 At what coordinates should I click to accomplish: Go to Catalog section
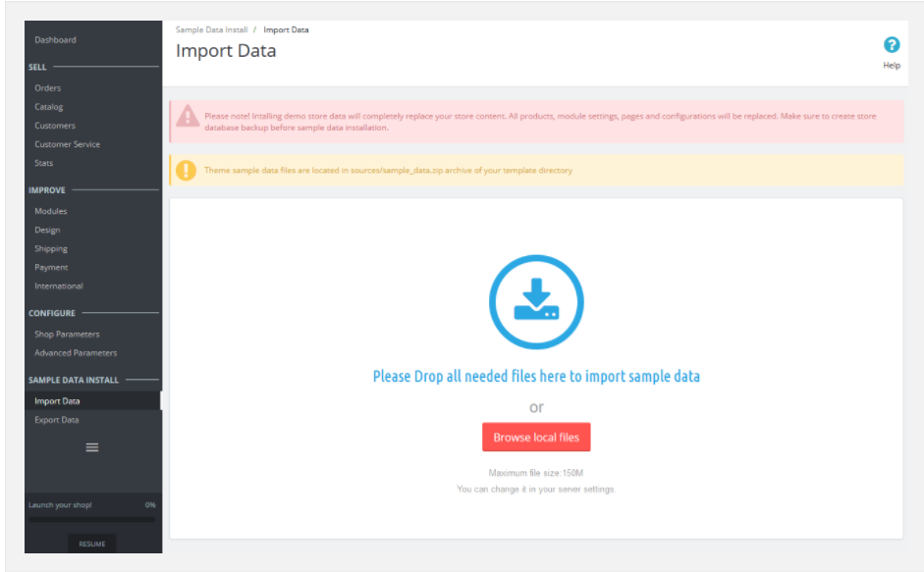click(x=49, y=107)
